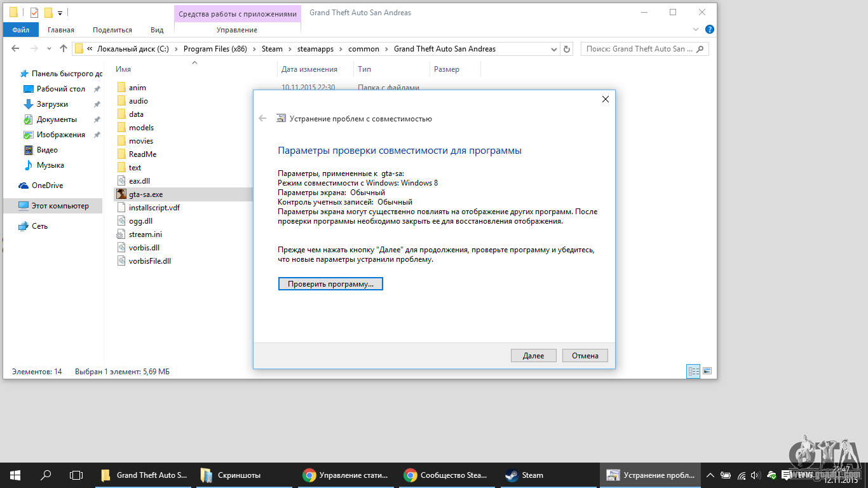Open OneDrive in navigation pane
This screenshot has height=488, width=868.
click(47, 186)
